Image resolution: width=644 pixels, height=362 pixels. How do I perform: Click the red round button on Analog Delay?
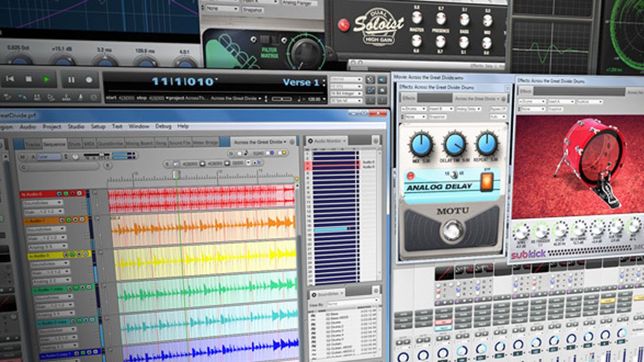pyautogui.click(x=410, y=176)
